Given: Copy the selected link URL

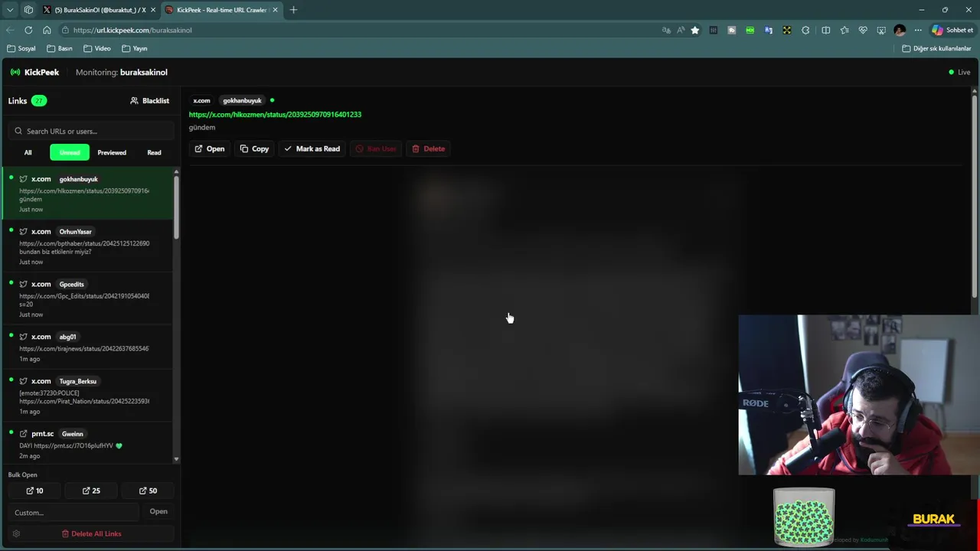Looking at the screenshot, I should click(254, 148).
